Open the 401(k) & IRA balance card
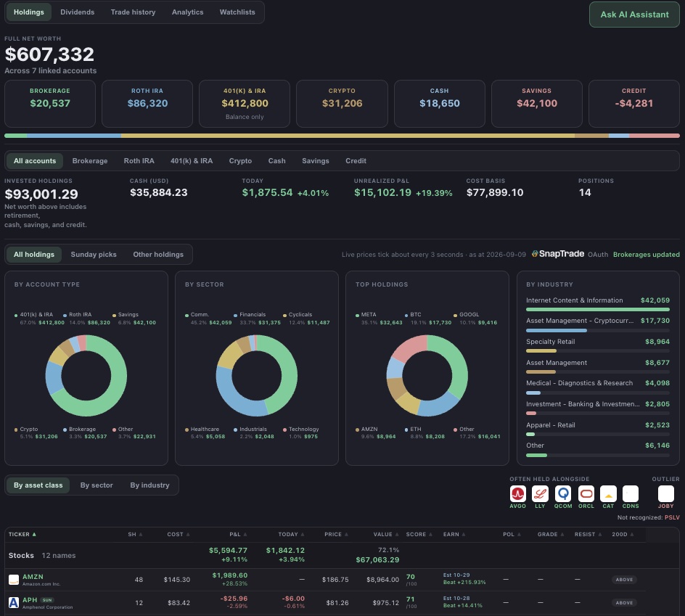The height and width of the screenshot is (616, 685). (245, 104)
